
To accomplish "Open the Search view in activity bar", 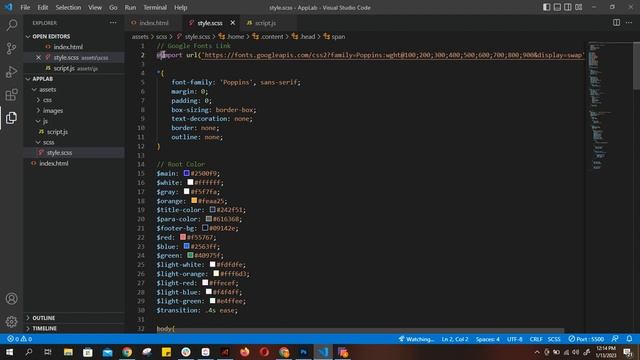I will pos(11,25).
